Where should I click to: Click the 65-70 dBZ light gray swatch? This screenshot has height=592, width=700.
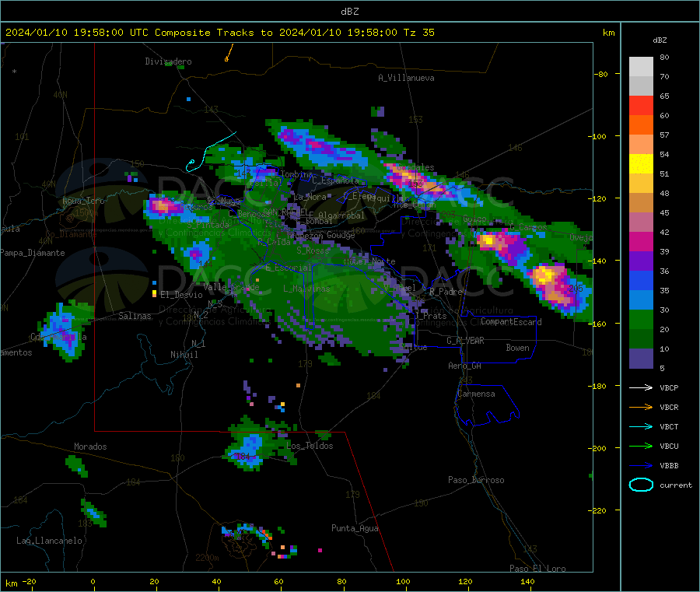pyautogui.click(x=641, y=86)
